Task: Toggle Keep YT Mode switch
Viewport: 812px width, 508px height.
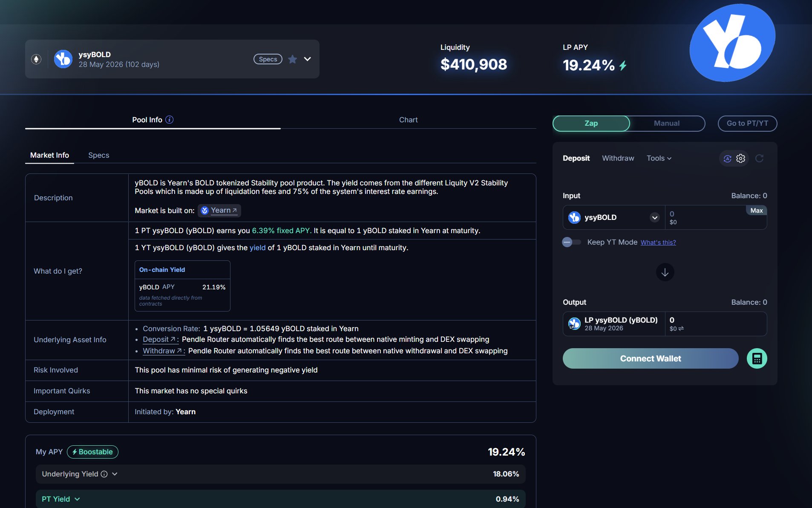Action: pyautogui.click(x=571, y=242)
